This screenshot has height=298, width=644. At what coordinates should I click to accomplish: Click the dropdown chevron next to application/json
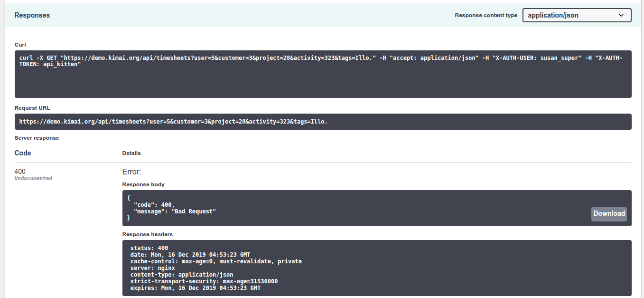pos(622,15)
